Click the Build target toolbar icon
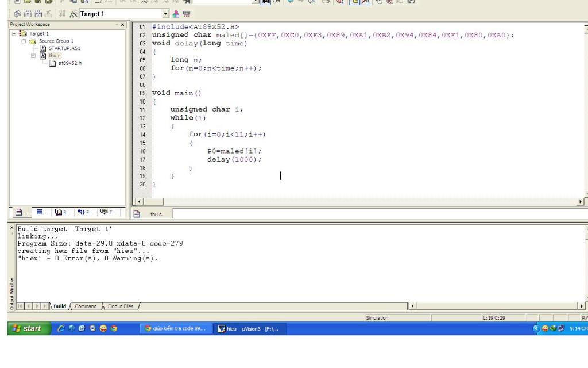Screen dimensions: 588x368 click(x=28, y=14)
